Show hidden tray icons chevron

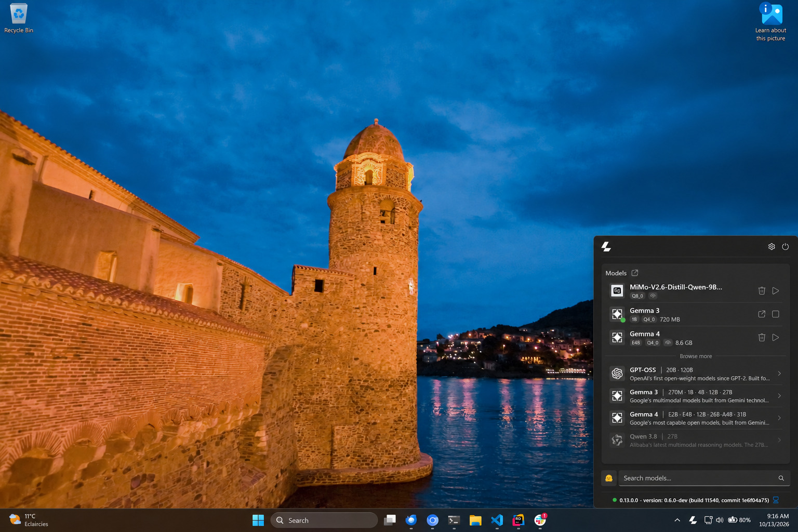677,520
